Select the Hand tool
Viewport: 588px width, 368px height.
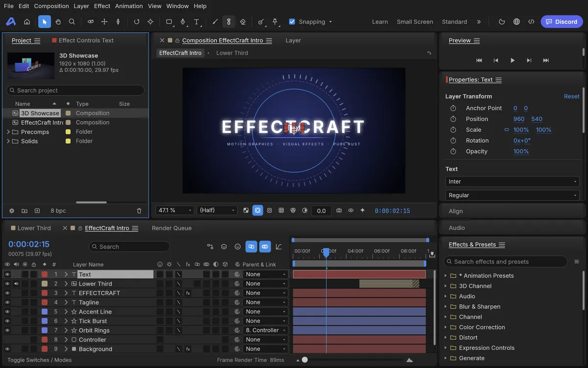click(58, 22)
